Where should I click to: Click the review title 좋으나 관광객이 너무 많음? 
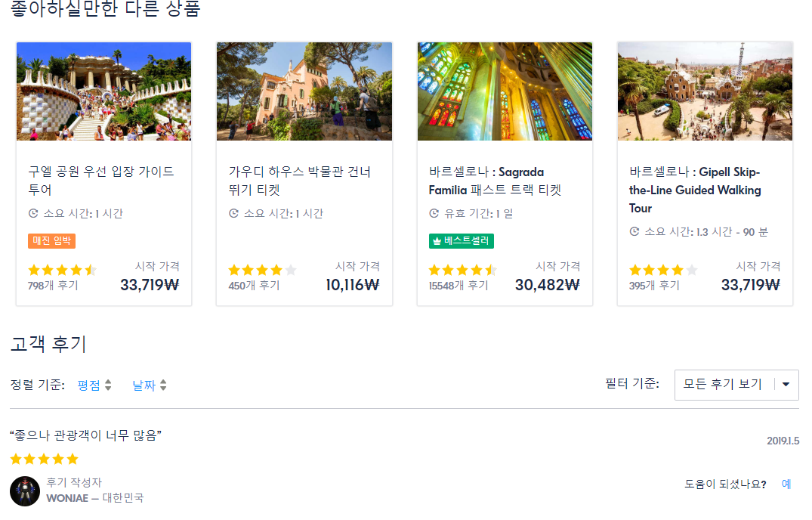coord(85,435)
